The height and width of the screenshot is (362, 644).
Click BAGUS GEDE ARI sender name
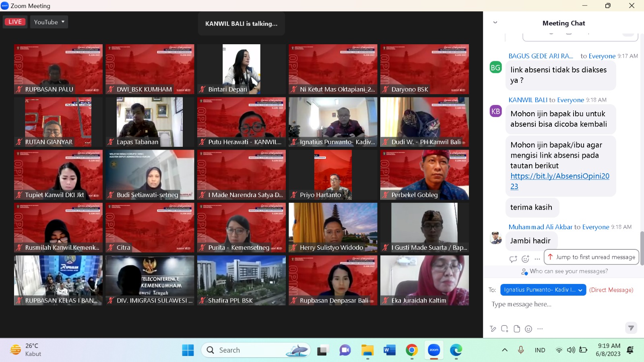[x=541, y=56]
